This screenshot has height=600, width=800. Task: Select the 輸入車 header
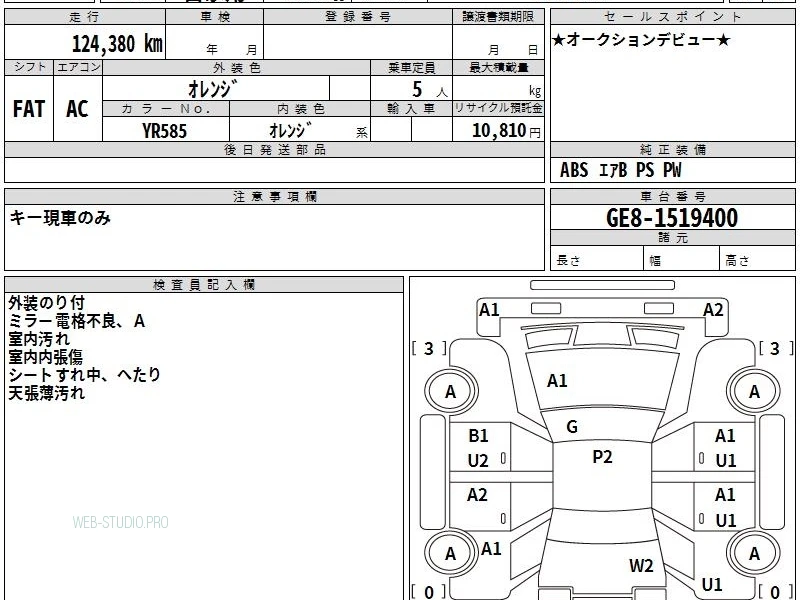point(411,109)
